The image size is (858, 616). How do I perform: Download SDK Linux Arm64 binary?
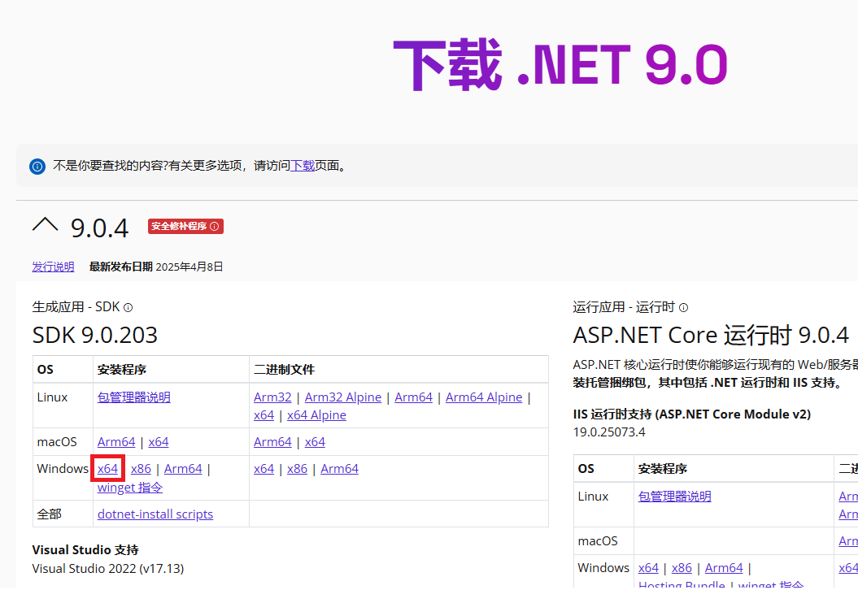click(x=414, y=397)
